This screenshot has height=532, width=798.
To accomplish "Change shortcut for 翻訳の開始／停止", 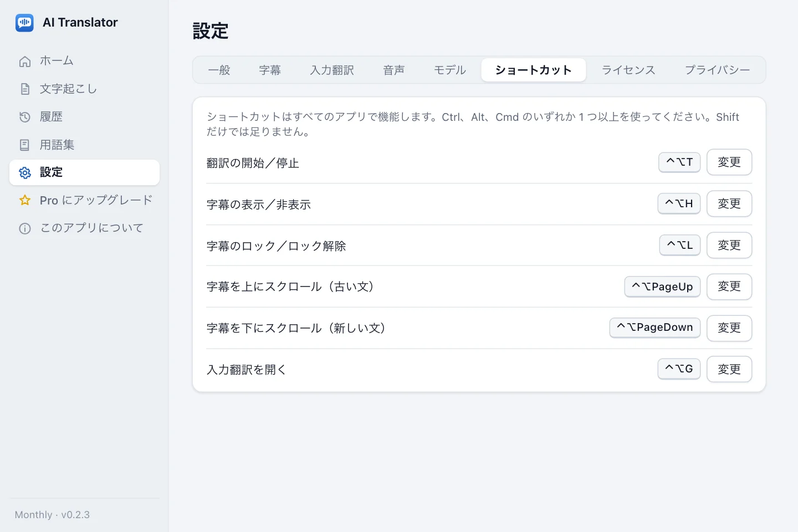I will click(x=729, y=162).
